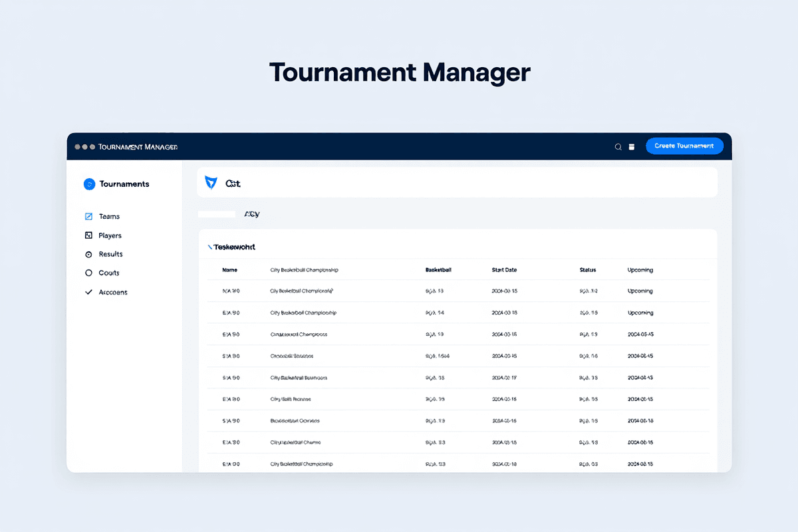Open the Status column filter dropdown

[x=588, y=269]
